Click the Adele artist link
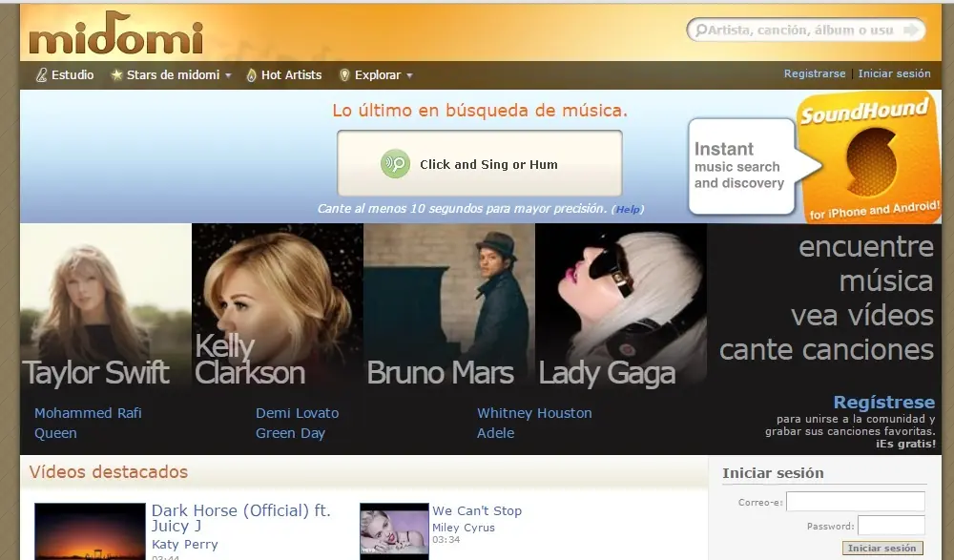954x560 pixels. tap(495, 433)
